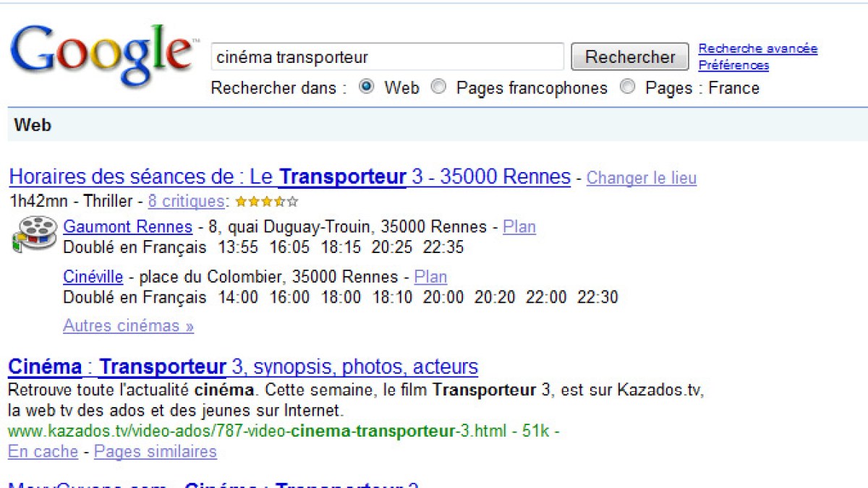Click the 18:00 Cinéville showtime

point(341,297)
